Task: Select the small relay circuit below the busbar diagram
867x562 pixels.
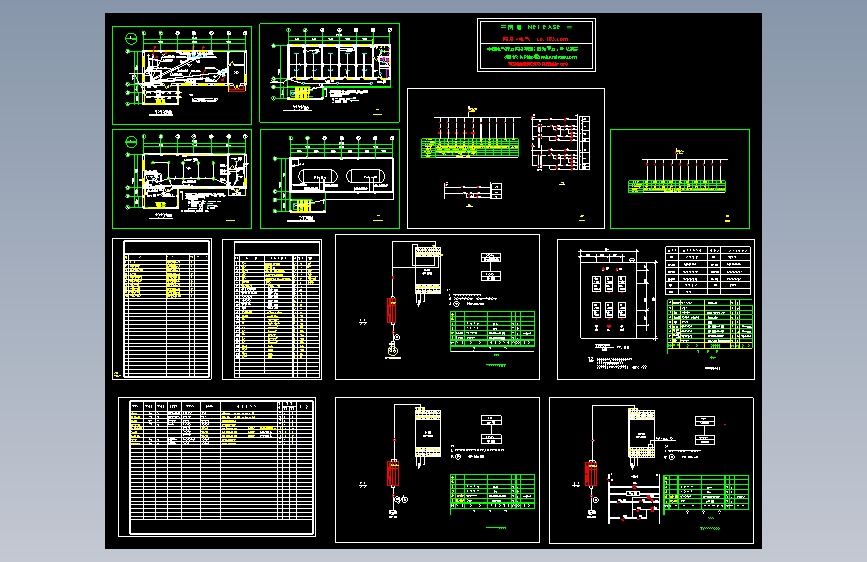Action: click(x=473, y=191)
